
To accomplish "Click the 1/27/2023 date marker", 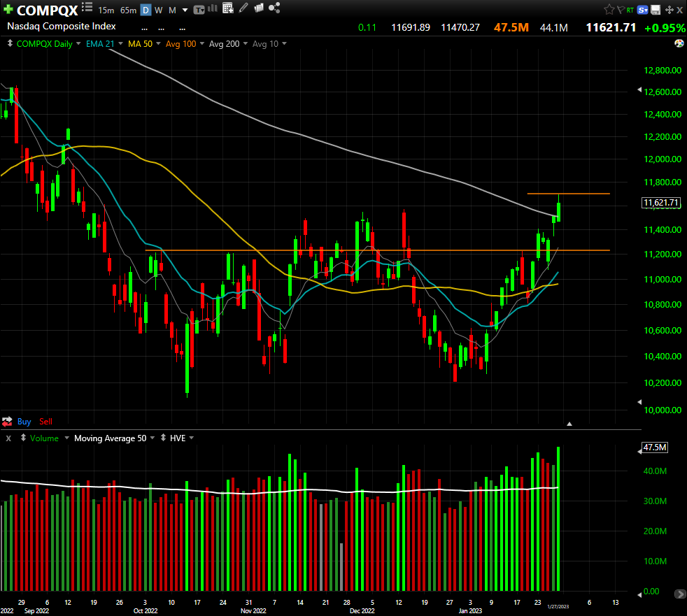I will (558, 606).
